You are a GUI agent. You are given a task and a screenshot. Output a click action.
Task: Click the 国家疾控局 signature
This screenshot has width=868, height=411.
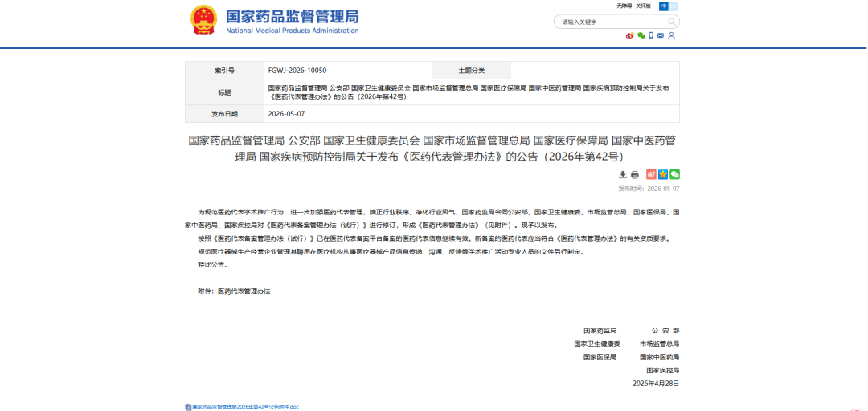click(x=662, y=370)
